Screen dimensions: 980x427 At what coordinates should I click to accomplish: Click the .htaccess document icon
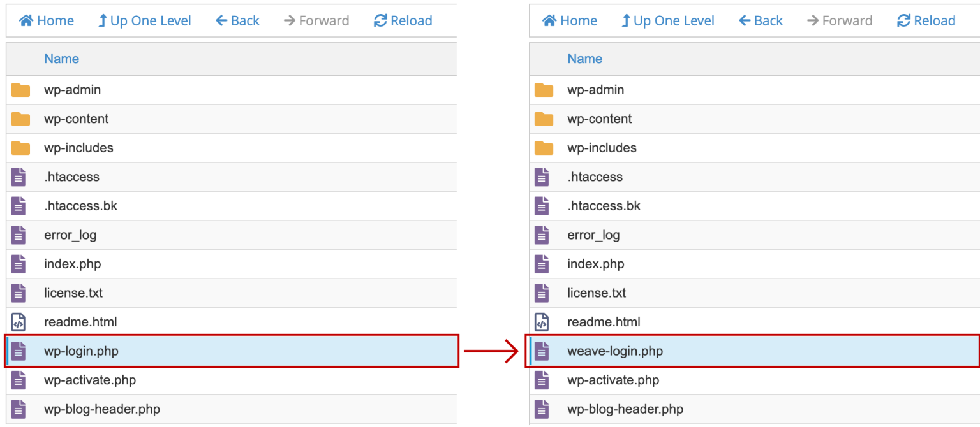(19, 177)
